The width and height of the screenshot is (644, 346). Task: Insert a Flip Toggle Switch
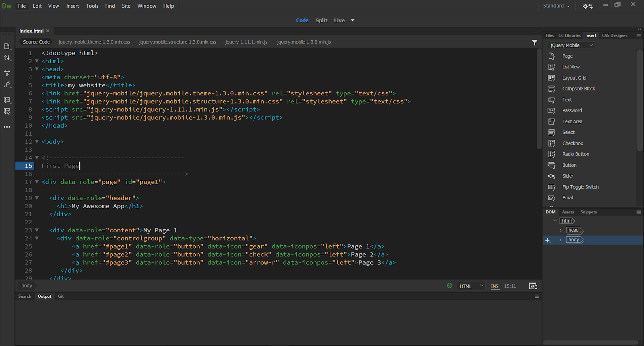point(580,187)
